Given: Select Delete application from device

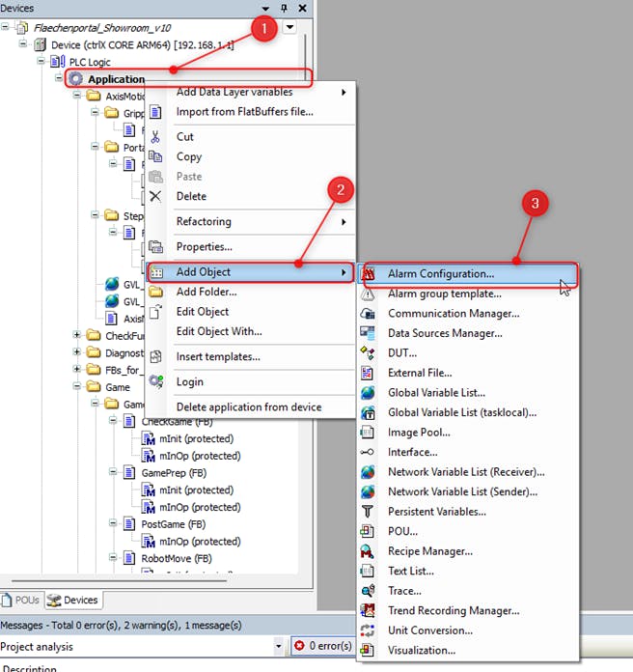Looking at the screenshot, I should tap(249, 406).
